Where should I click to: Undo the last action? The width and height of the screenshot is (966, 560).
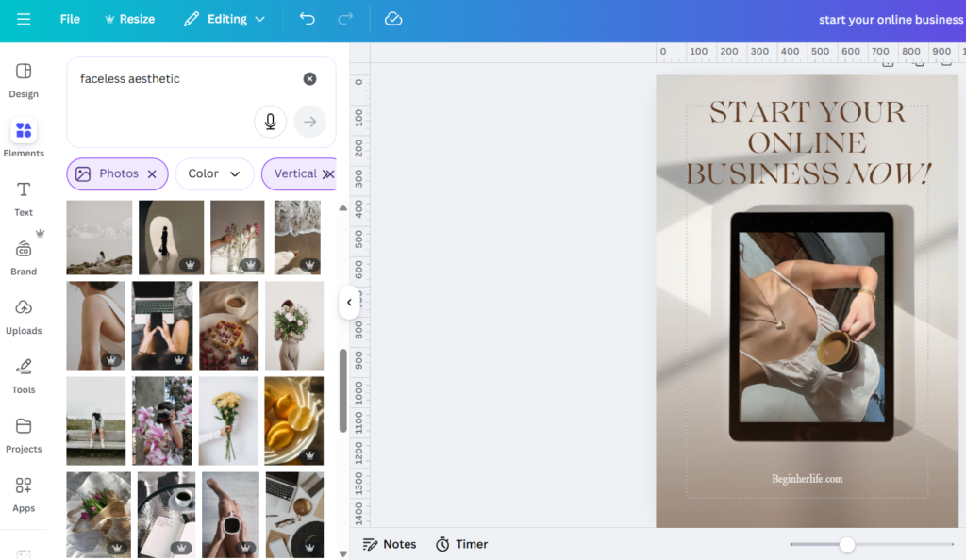tap(307, 19)
